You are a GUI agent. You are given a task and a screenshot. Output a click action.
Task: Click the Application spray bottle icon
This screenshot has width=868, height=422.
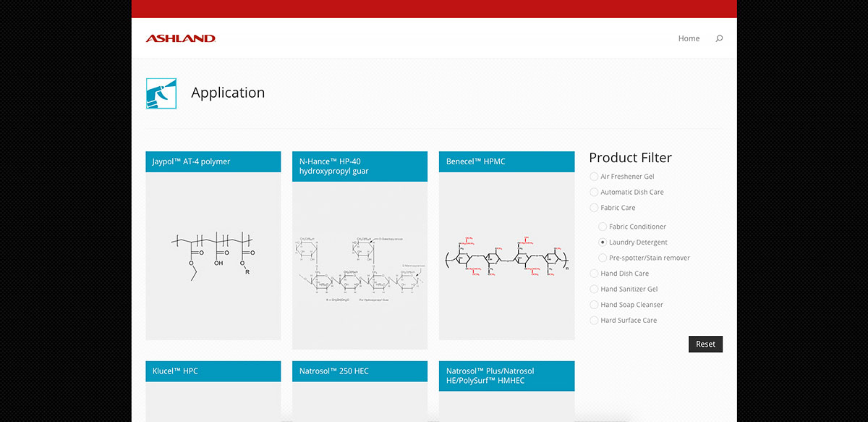(161, 93)
